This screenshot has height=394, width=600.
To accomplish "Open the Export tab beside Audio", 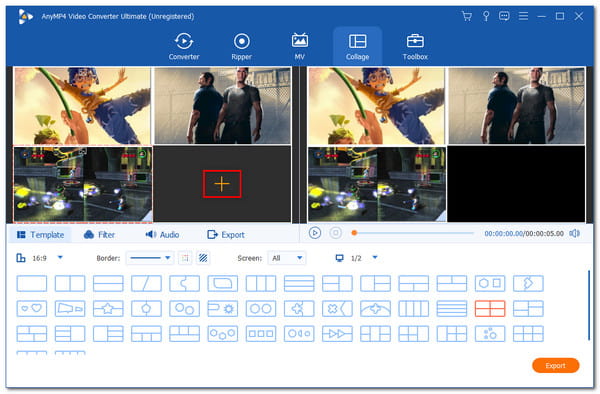I will click(226, 234).
